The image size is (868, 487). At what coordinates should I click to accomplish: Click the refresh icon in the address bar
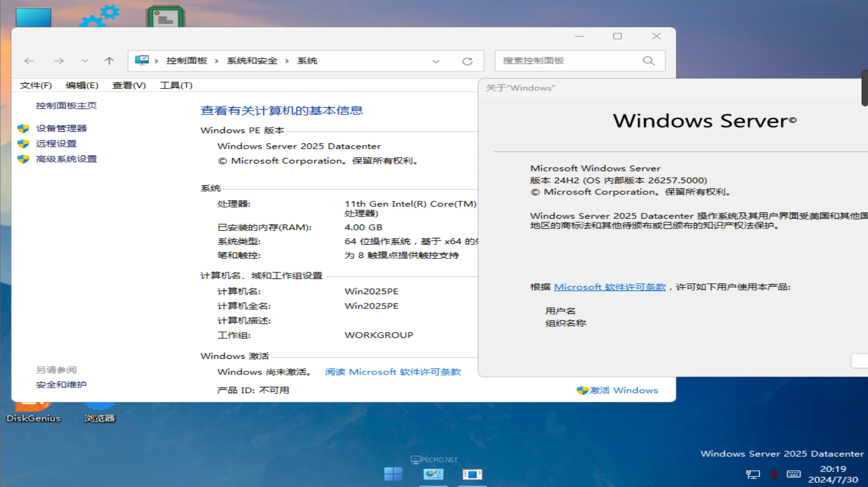[x=467, y=61]
